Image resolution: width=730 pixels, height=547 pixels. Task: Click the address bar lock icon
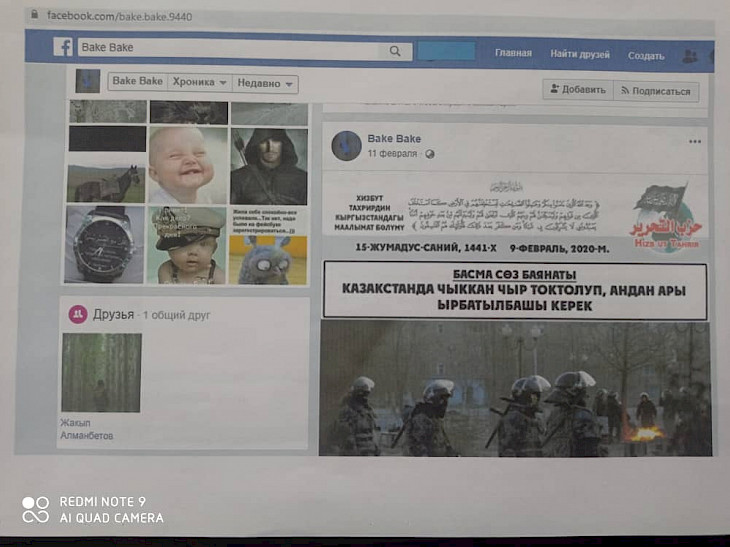(x=34, y=15)
